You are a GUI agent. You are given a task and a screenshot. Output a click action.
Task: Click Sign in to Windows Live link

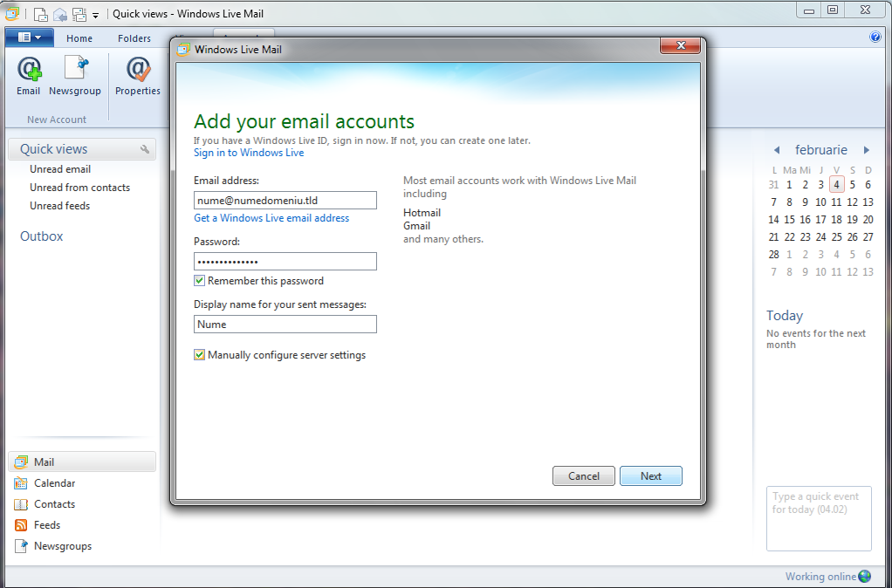pyautogui.click(x=249, y=153)
